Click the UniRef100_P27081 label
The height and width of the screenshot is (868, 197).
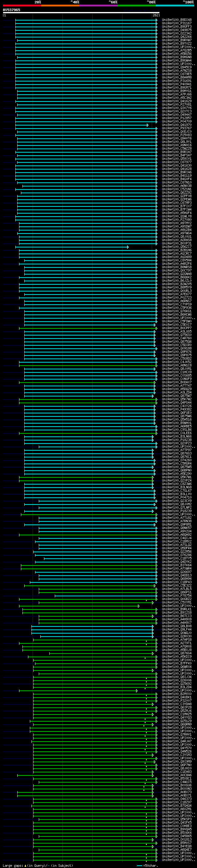click(x=177, y=104)
